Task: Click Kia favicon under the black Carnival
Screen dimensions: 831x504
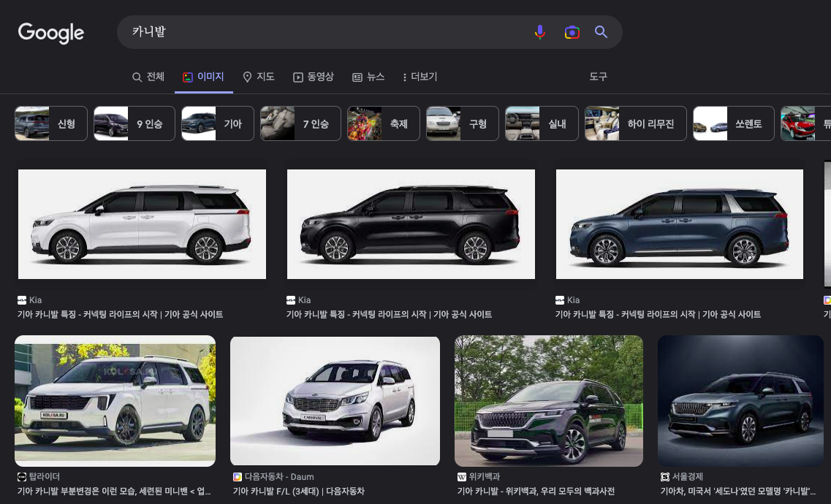Action: (x=290, y=300)
